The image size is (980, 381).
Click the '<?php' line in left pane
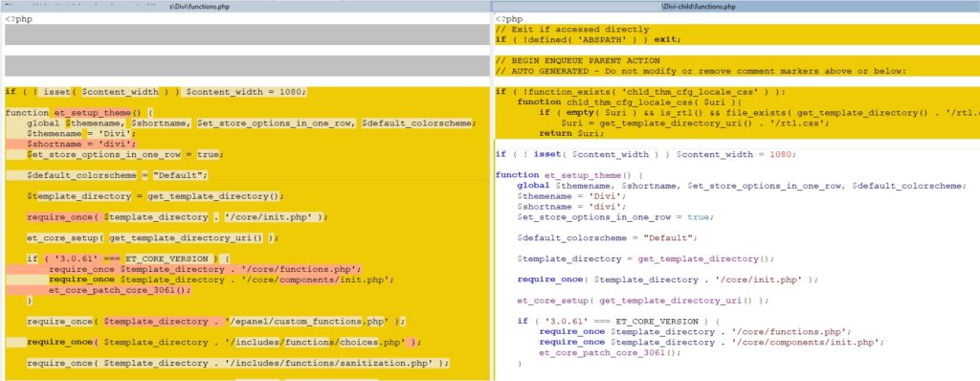19,19
